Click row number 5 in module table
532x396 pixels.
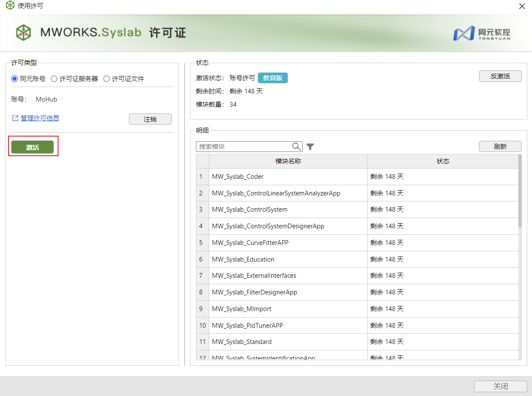(202, 243)
